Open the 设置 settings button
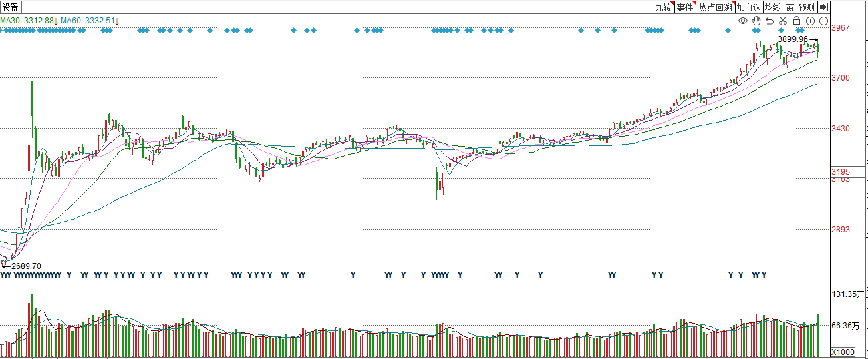 tap(11, 7)
